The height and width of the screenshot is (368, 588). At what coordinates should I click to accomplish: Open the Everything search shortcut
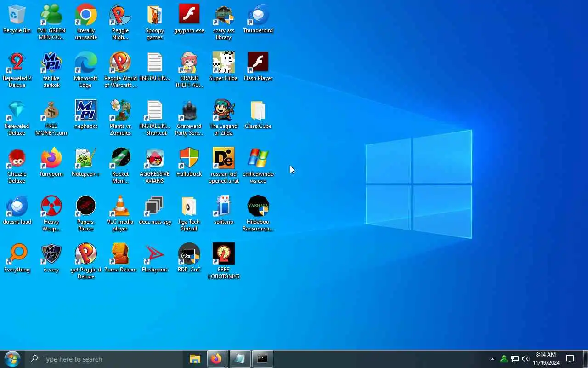[x=17, y=259]
